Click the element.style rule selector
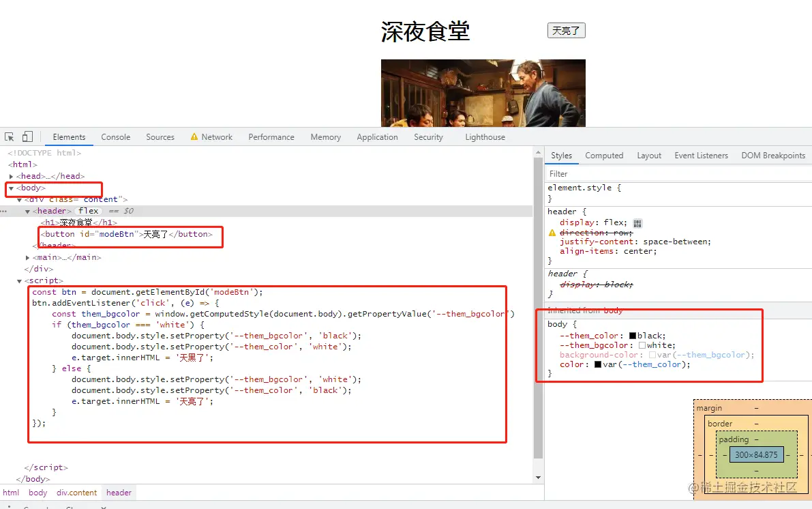Viewport: 812px width, 509px height. coord(580,188)
